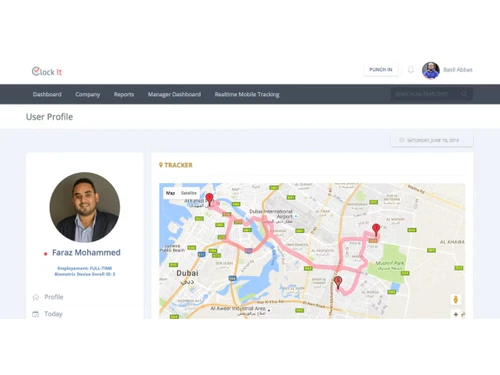Click Faraz Mohammed profile photo
Screen dimensions: 500x375
[x=85, y=207]
